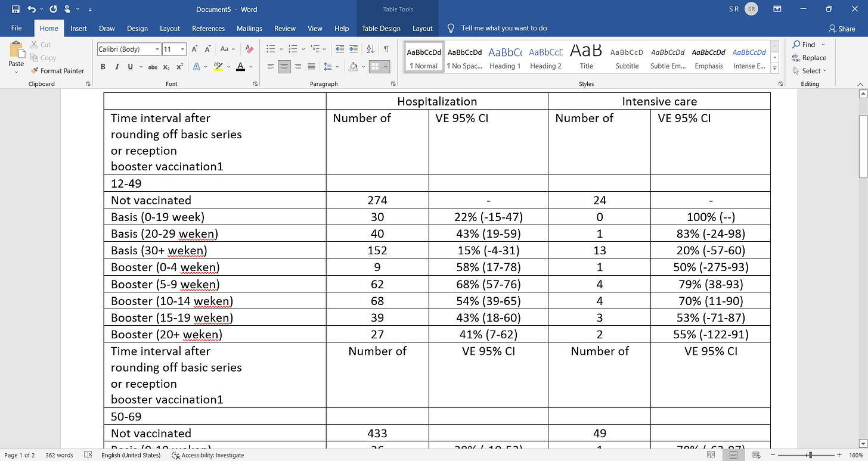Decrease font size with Shrink Font icon

pos(208,49)
